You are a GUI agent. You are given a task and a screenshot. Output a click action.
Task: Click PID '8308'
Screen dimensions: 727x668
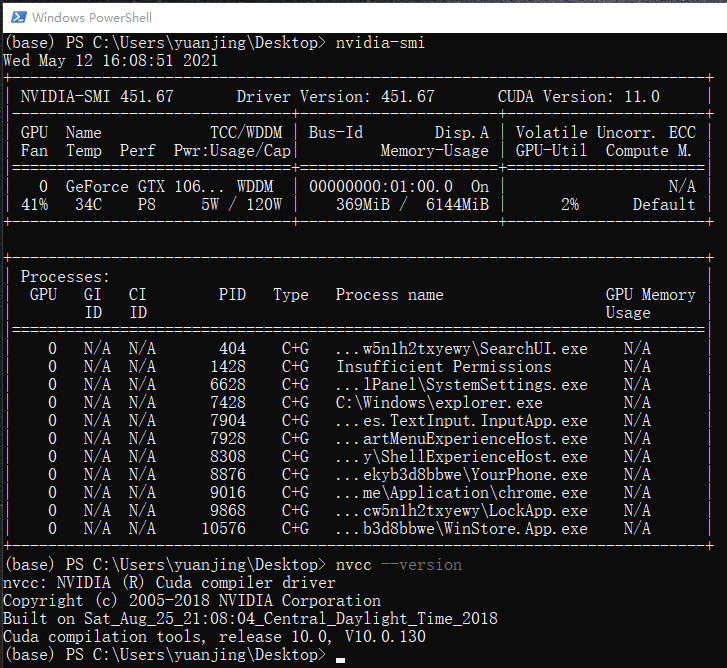point(228,457)
